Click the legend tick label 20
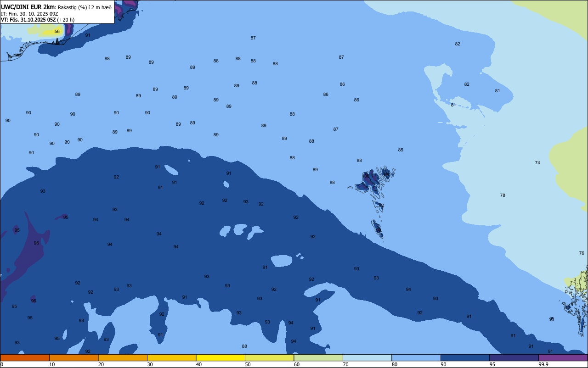The height and width of the screenshot is (368, 588). tap(101, 364)
